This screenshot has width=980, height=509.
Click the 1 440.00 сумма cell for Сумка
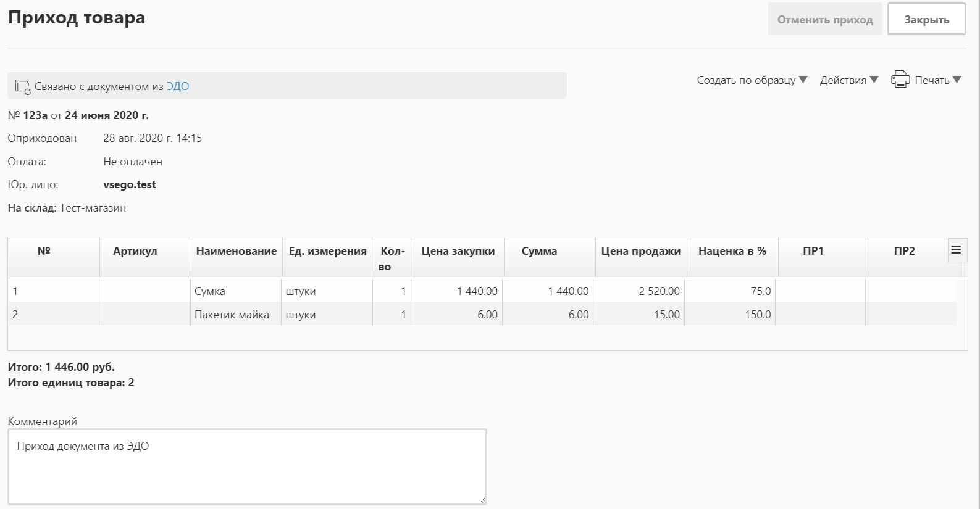point(548,291)
